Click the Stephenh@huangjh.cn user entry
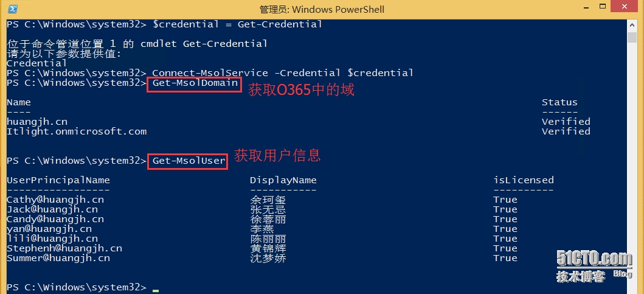 click(64, 248)
